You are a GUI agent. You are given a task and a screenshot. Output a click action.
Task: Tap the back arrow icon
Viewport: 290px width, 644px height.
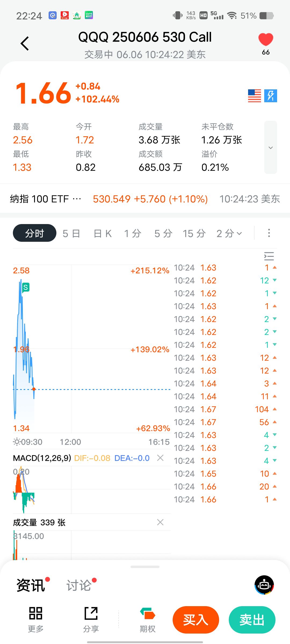pyautogui.click(x=25, y=43)
